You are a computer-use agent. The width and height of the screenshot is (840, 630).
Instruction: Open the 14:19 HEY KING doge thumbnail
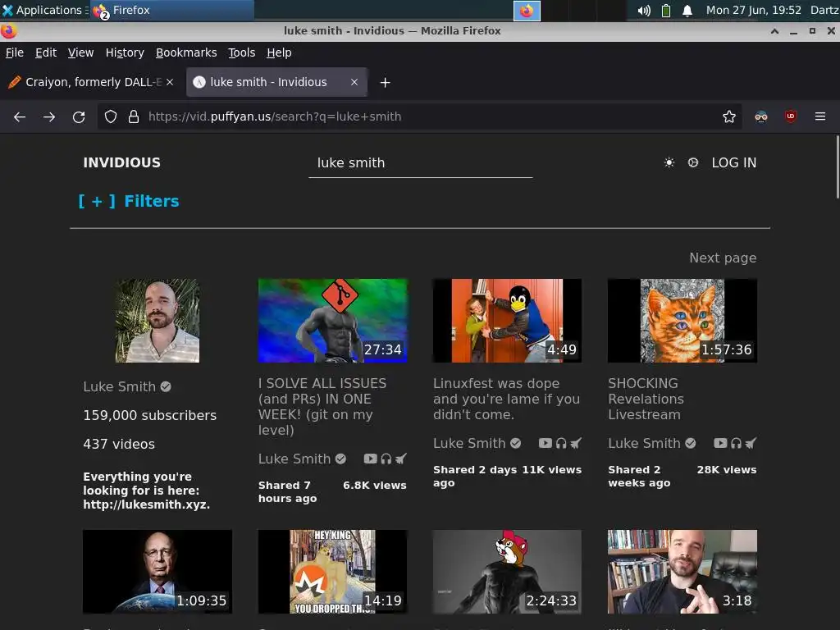(x=333, y=572)
